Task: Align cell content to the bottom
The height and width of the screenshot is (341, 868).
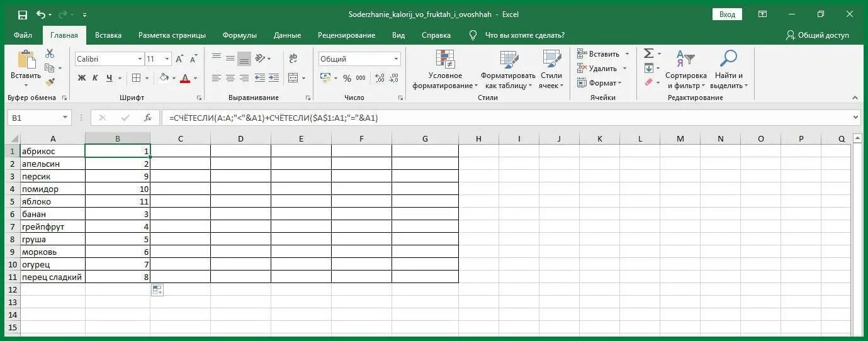Action: pos(244,59)
